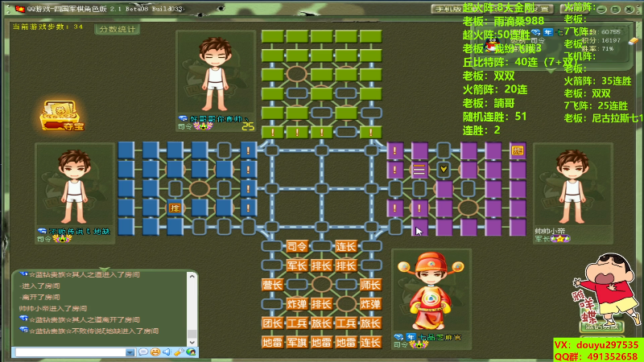Viewport: 644px width, 362px height.
Task: Click the player name 帅帅小帝
Action: coord(550,232)
